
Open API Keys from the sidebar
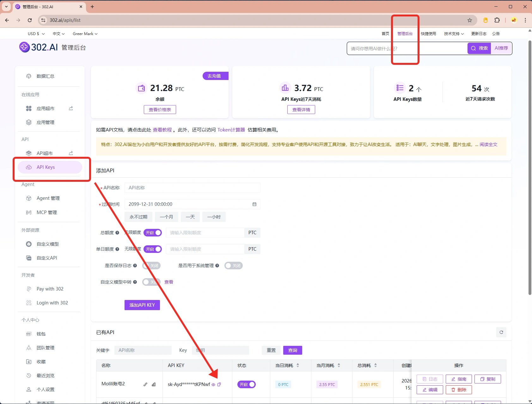pos(46,167)
